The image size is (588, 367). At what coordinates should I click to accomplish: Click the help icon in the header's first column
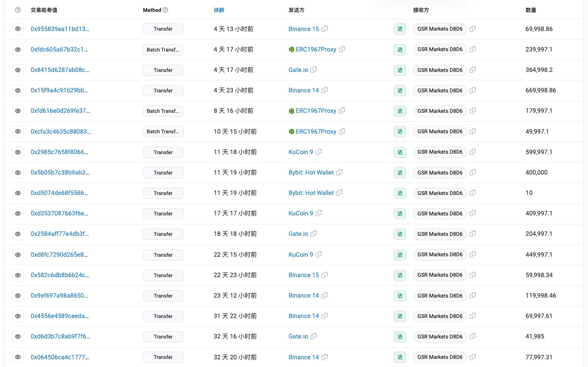tap(17, 10)
